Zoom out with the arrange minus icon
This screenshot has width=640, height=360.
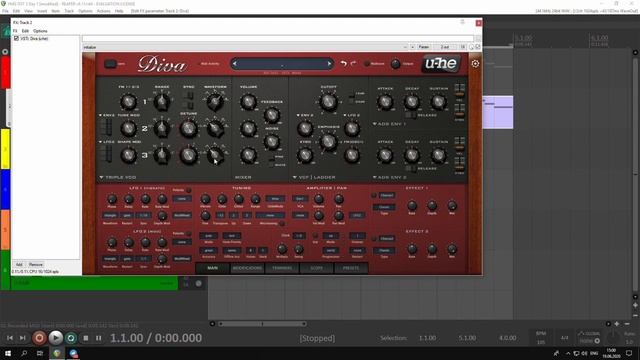(627, 324)
